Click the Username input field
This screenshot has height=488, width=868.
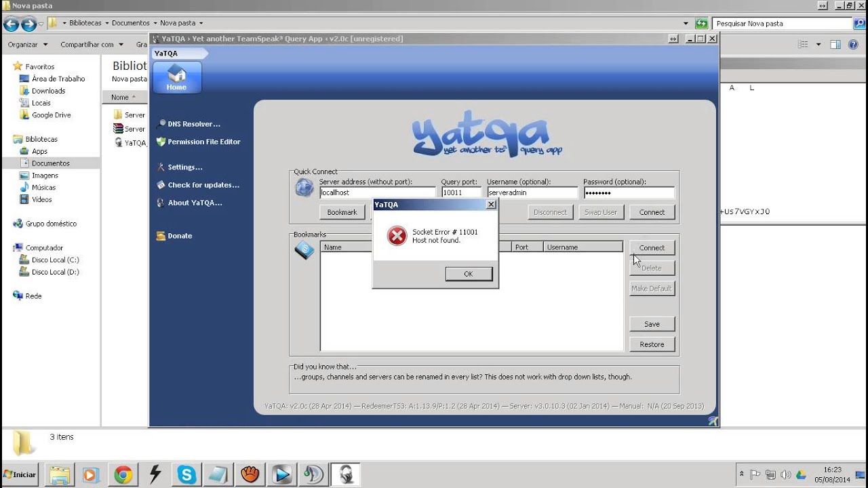[x=532, y=192]
